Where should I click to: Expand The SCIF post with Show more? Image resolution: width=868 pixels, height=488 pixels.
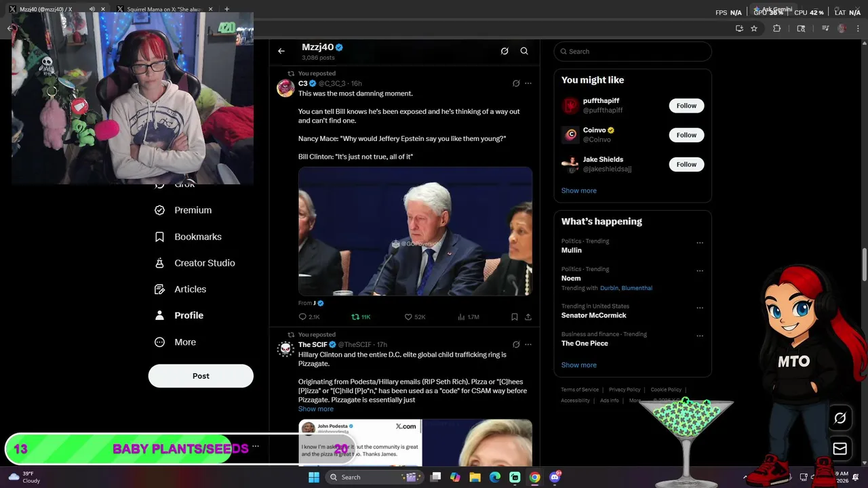tap(316, 409)
